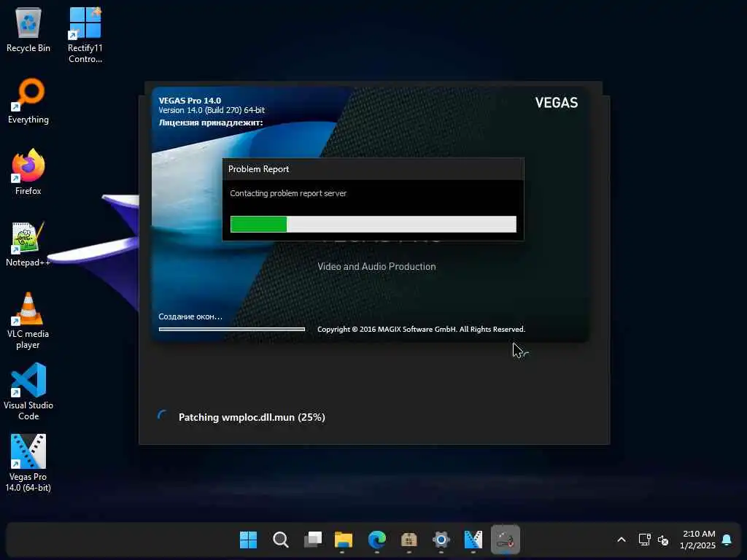Open Visual Studio Code desktop shortcut
The width and height of the screenshot is (747, 560).
point(28,392)
